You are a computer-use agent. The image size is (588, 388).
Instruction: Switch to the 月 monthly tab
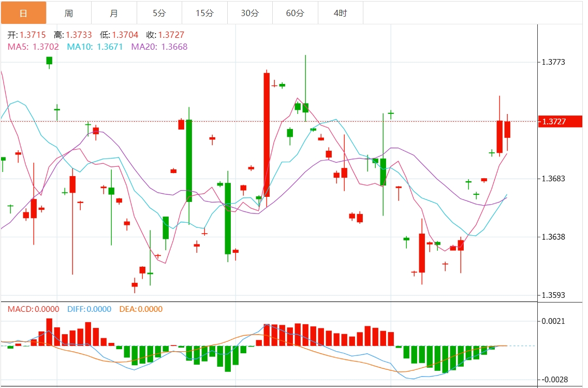(x=114, y=13)
